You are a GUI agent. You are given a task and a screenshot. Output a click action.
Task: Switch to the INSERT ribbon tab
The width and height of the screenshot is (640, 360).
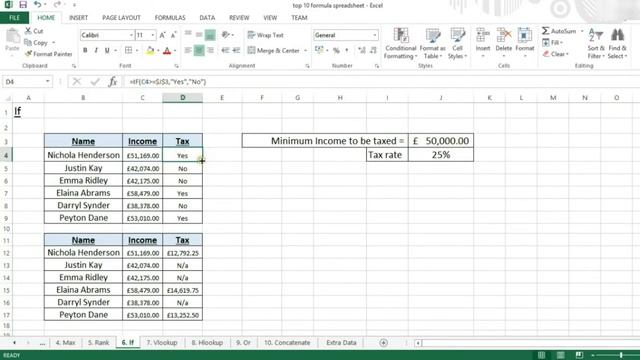click(x=78, y=18)
